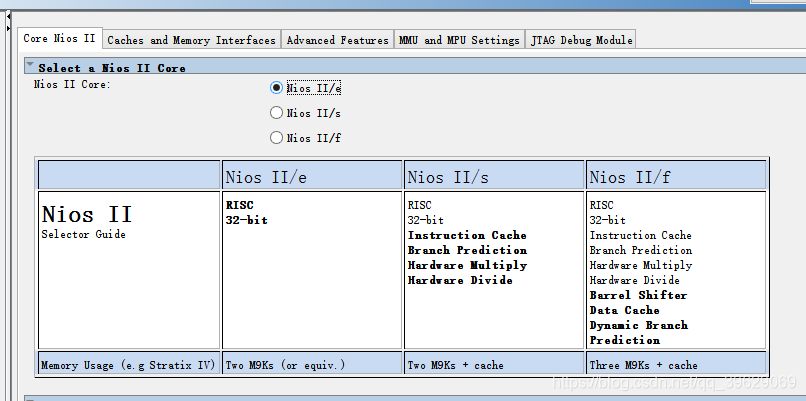The height and width of the screenshot is (401, 806).
Task: Click Dynamic Branch Prediction text
Action: (x=639, y=333)
